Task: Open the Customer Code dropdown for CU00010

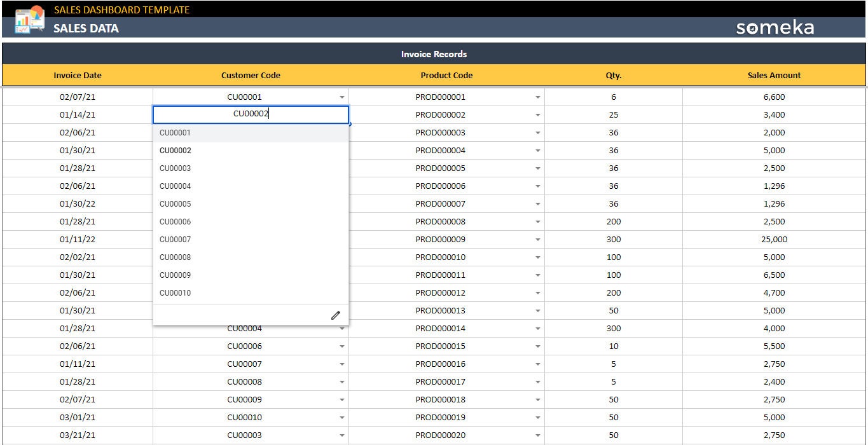Action: pos(342,417)
